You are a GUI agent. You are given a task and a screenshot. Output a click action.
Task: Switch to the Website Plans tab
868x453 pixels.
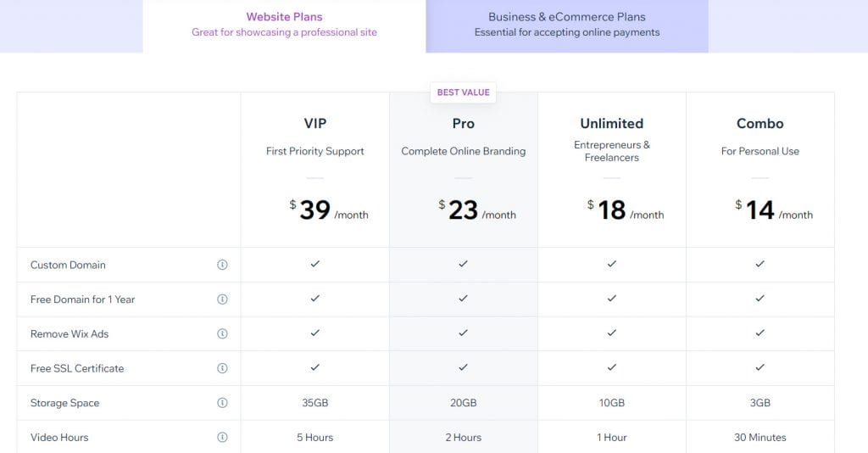point(285,25)
